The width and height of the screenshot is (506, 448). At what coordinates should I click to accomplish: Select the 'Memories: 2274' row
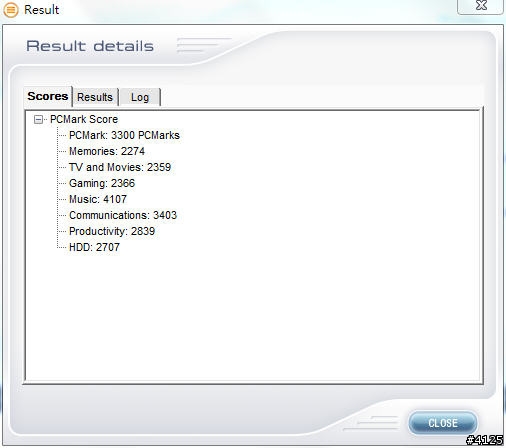[107, 151]
